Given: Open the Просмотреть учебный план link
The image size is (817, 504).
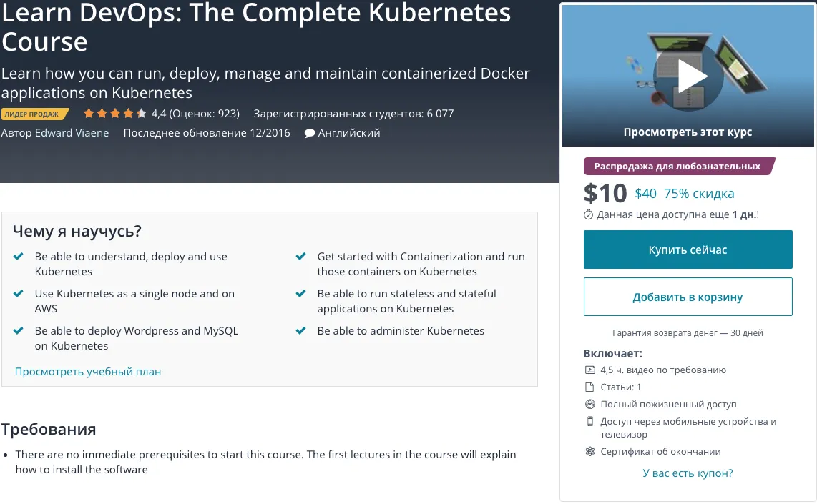Looking at the screenshot, I should point(88,372).
